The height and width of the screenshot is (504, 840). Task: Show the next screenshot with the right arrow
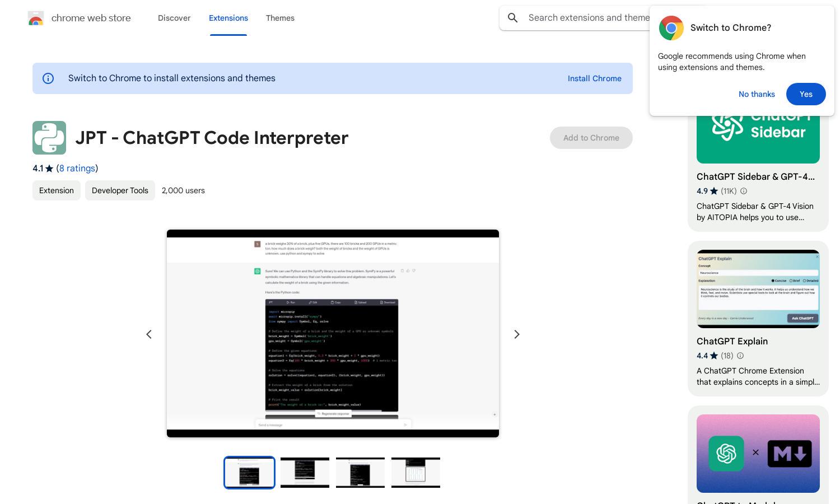click(x=517, y=334)
